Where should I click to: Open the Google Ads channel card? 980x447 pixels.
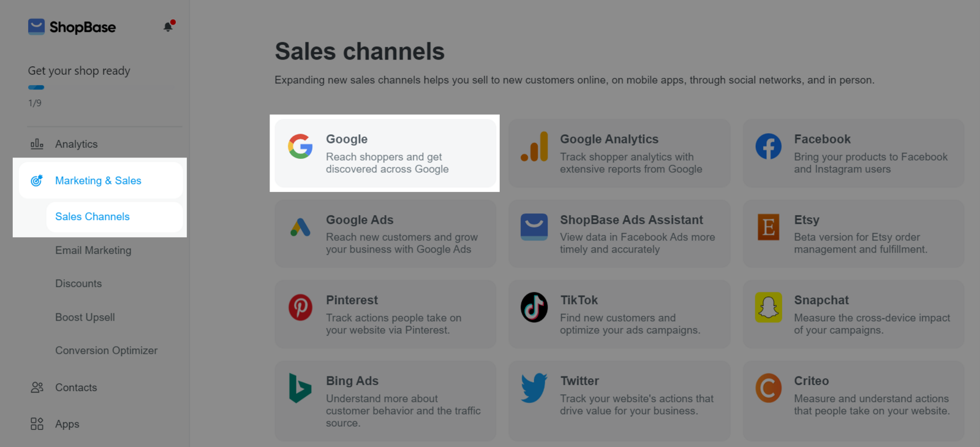[x=385, y=234]
